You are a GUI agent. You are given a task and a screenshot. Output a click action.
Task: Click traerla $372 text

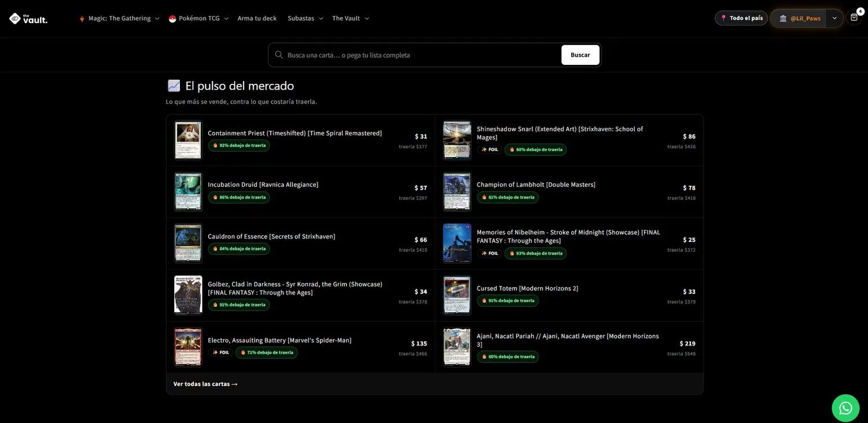(682, 250)
